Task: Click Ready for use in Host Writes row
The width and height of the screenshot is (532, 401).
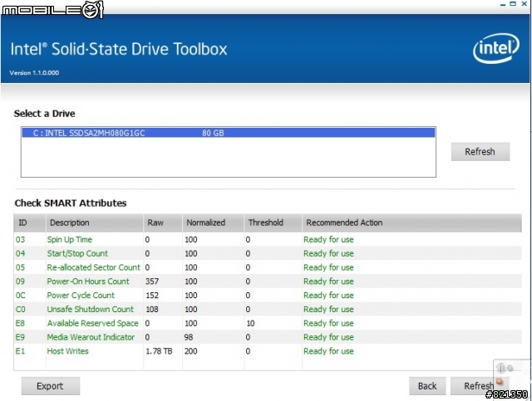Action: click(328, 351)
